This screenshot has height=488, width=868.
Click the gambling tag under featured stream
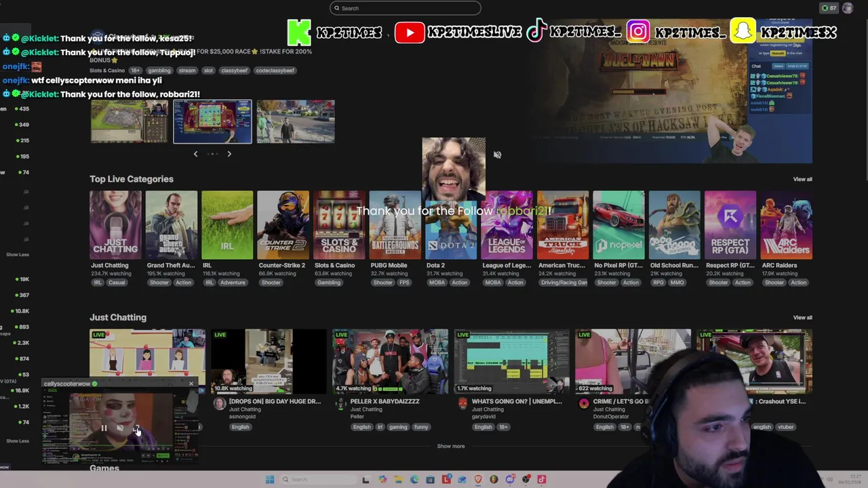[159, 70]
